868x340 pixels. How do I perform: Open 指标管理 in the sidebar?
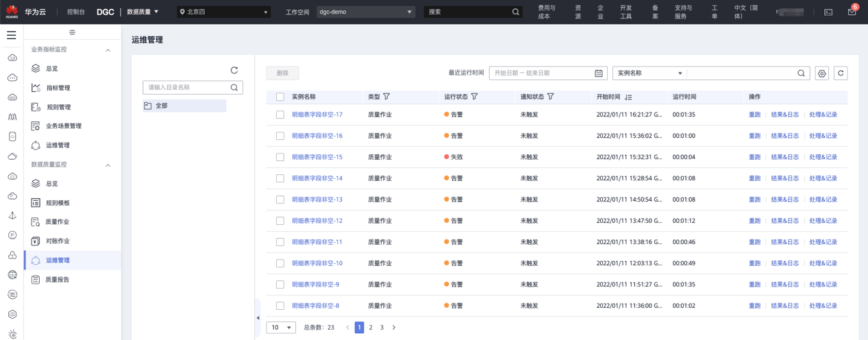(x=58, y=88)
